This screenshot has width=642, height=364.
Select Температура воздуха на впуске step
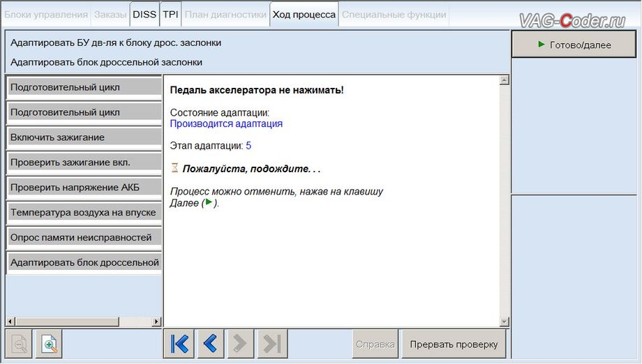point(83,213)
